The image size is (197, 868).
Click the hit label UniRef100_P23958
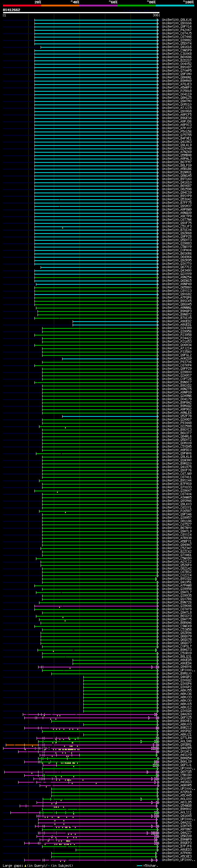point(177,335)
